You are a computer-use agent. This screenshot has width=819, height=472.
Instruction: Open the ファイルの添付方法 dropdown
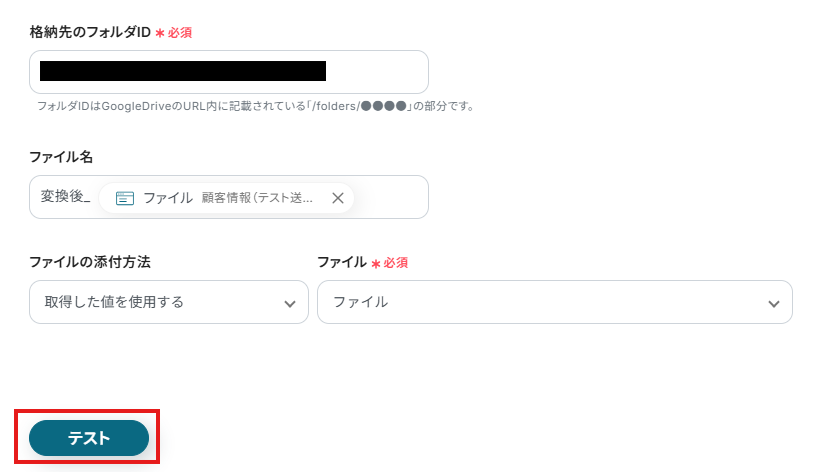tap(168, 302)
